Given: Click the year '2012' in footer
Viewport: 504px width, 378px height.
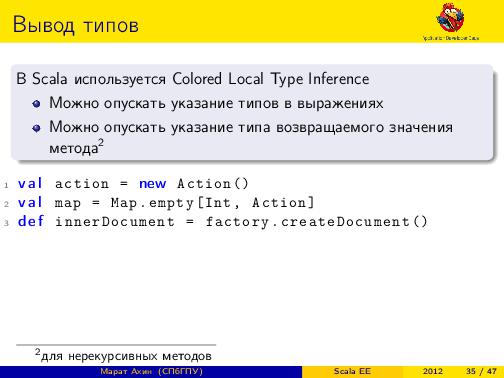Looking at the screenshot, I should [433, 371].
